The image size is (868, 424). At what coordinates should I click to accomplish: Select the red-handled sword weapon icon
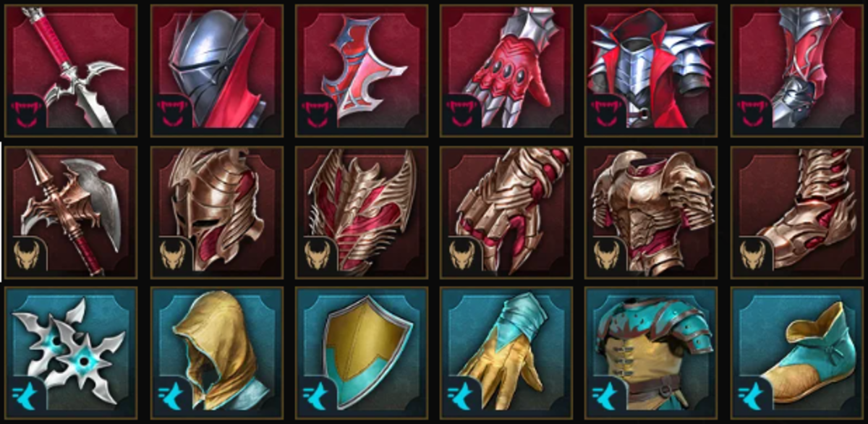click(72, 70)
